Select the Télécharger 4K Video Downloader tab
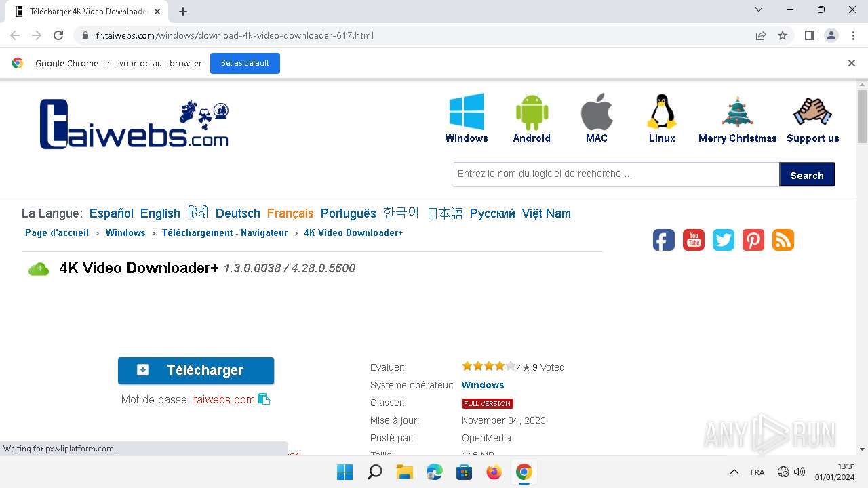 tap(87, 12)
